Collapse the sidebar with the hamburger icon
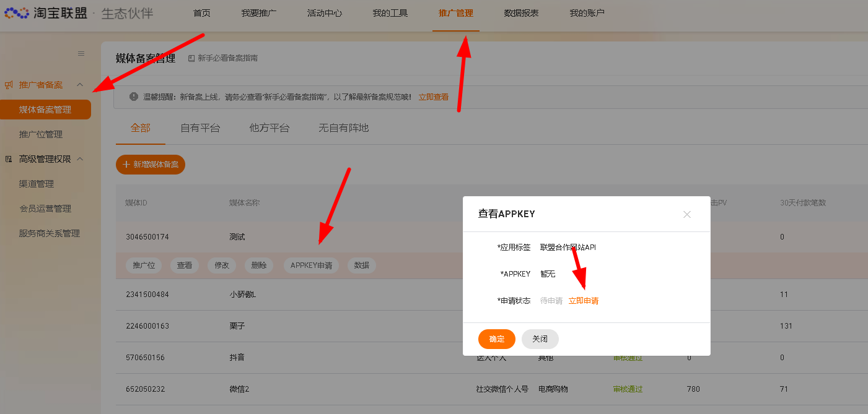Viewport: 868px width, 414px height. click(81, 54)
